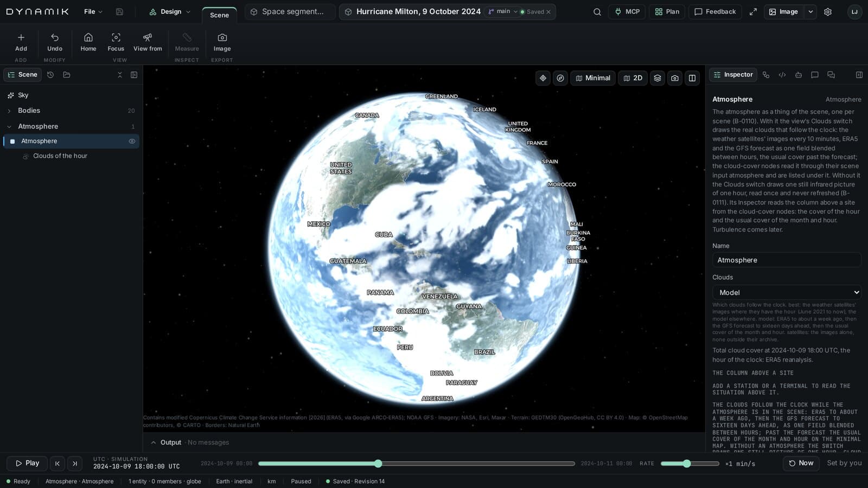Click the Feedback button

[715, 11]
